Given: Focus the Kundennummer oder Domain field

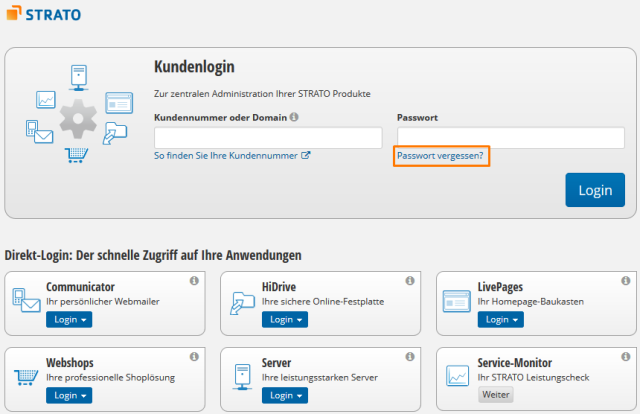Looking at the screenshot, I should click(x=268, y=138).
